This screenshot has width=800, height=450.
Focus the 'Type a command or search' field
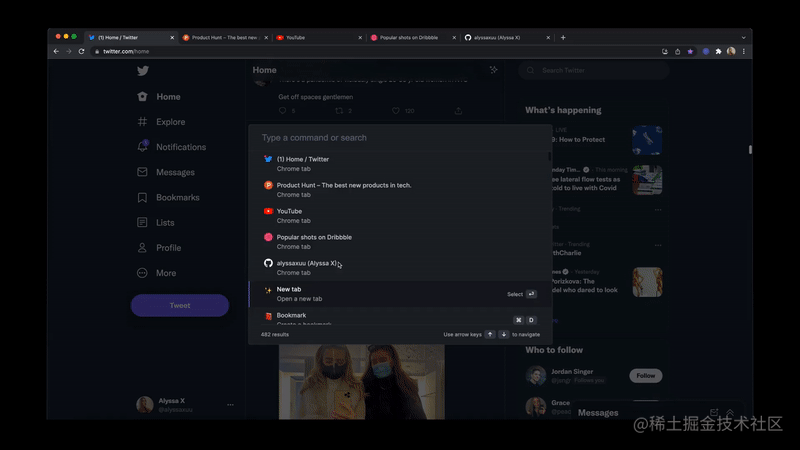click(x=401, y=138)
